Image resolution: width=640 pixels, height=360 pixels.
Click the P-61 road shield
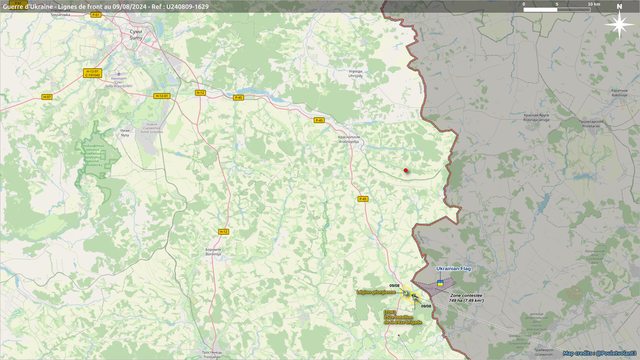(96, 15)
